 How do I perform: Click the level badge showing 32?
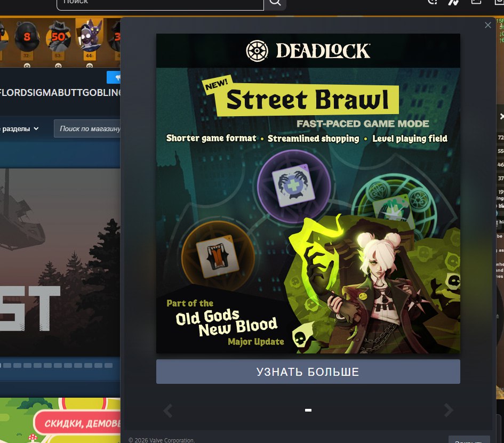[26, 56]
